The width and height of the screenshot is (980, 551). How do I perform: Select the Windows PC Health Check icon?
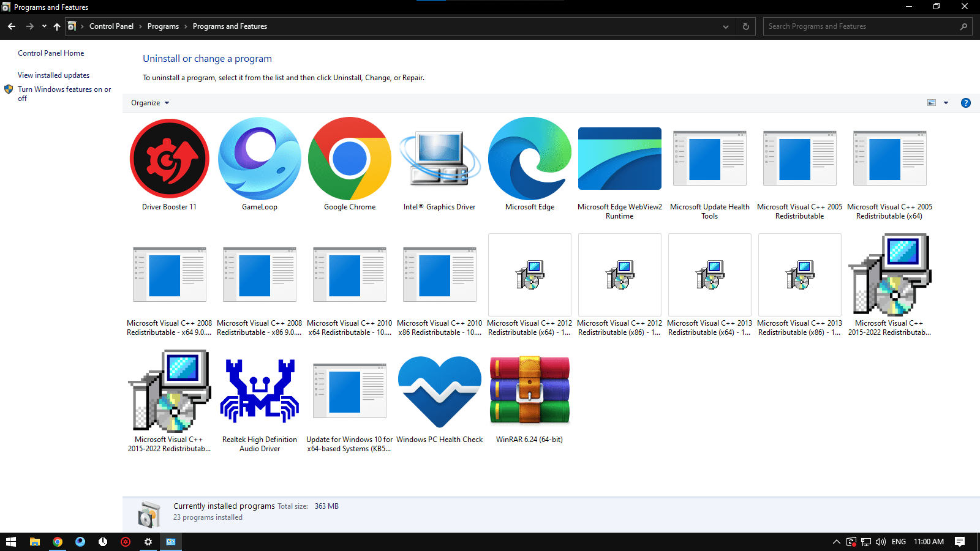tap(440, 391)
